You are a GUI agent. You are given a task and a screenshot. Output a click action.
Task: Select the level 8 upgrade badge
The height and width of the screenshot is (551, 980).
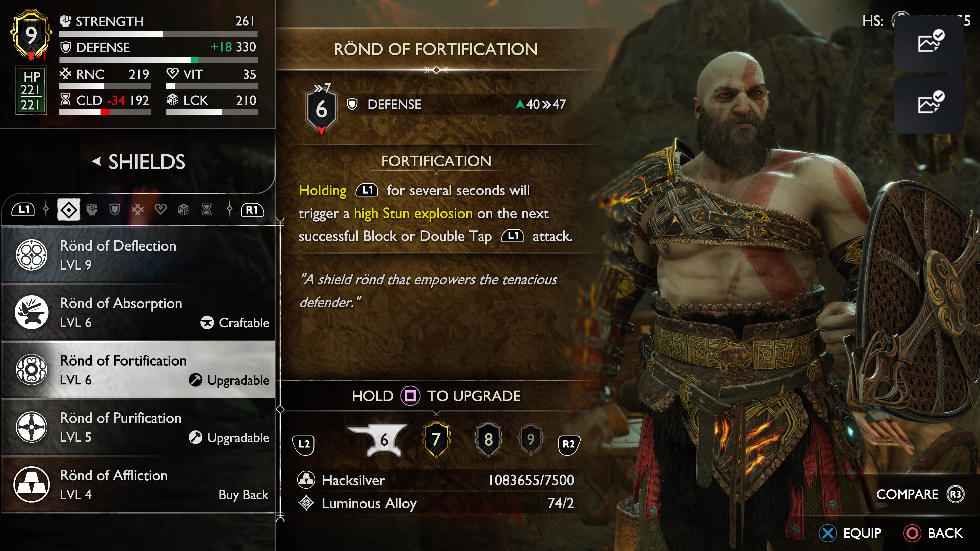click(x=488, y=440)
